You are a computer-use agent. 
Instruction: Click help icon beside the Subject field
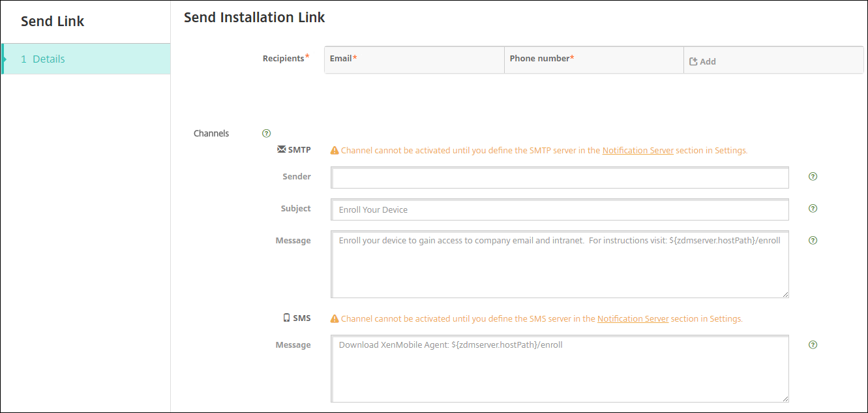(x=813, y=209)
